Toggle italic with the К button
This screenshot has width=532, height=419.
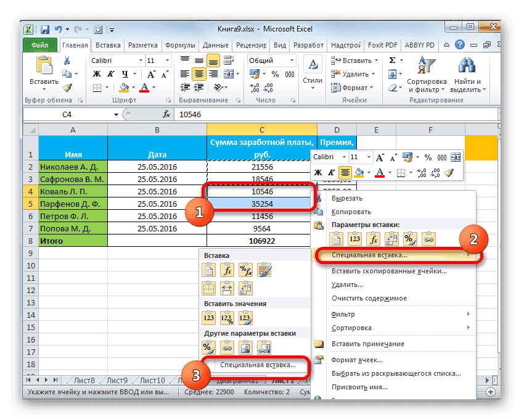(111, 74)
